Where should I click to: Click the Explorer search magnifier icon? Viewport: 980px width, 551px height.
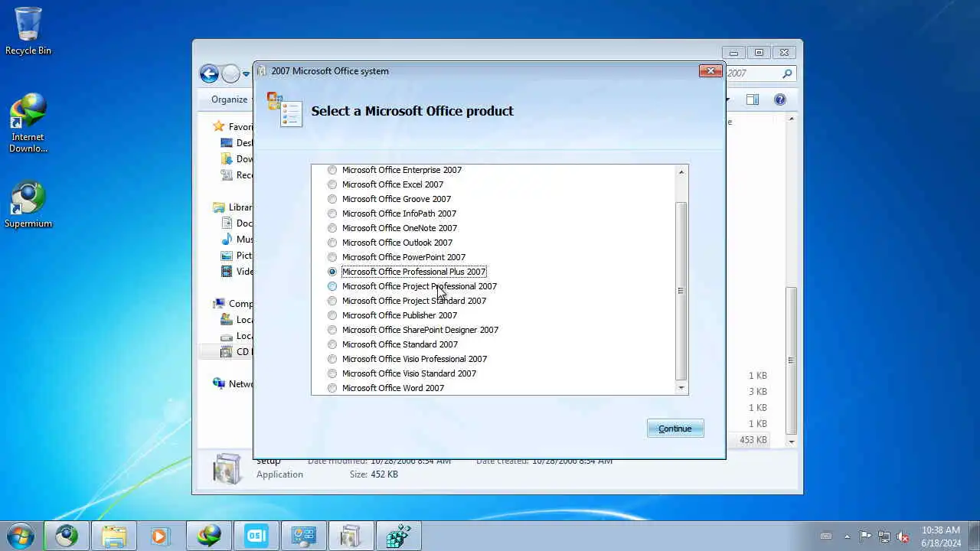pos(787,73)
